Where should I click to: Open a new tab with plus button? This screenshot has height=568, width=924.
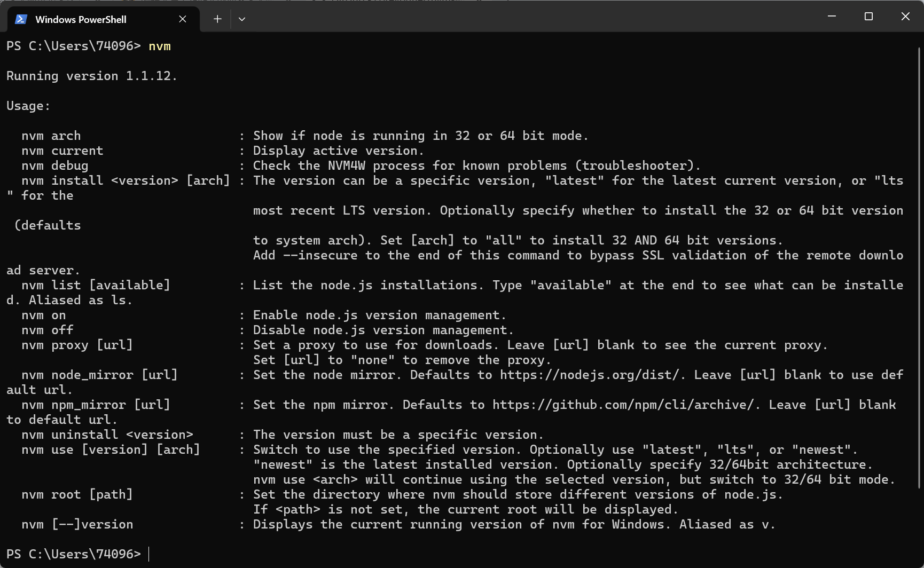click(217, 19)
